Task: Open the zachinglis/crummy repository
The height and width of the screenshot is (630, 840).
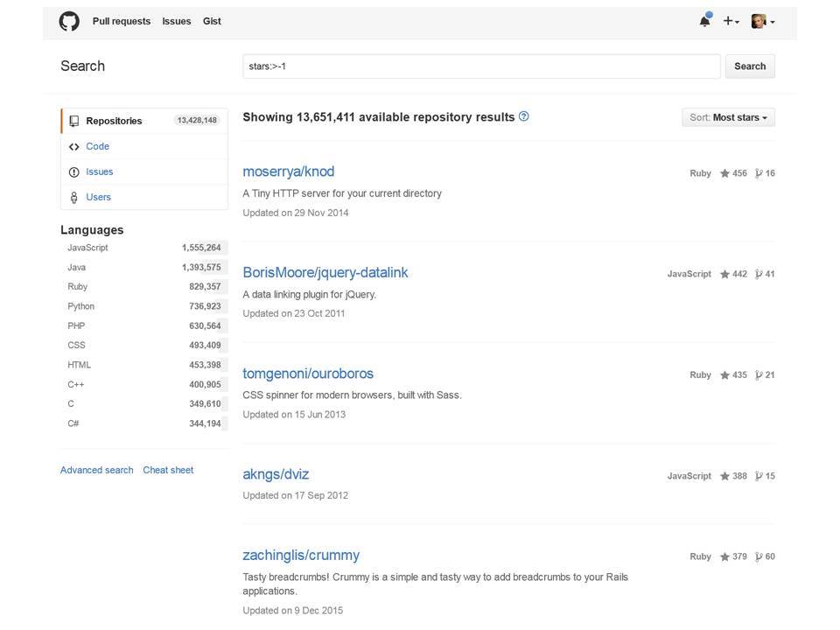Action: click(x=301, y=556)
